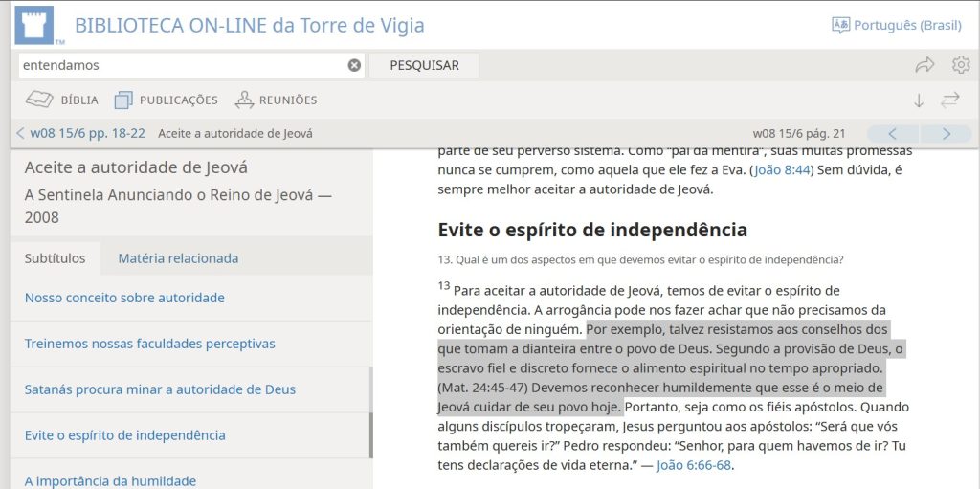This screenshot has height=489, width=980.
Task: Switch to the Matéria relacionada tab
Action: click(178, 257)
